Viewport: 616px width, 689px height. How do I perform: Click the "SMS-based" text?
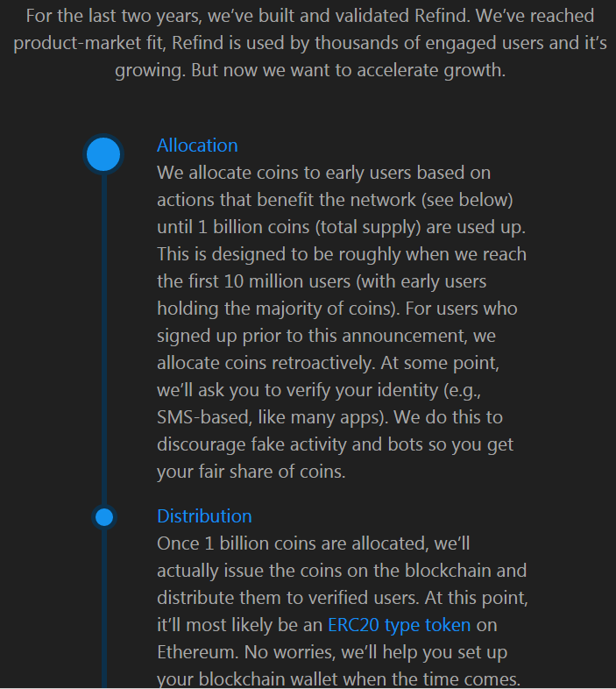(204, 417)
